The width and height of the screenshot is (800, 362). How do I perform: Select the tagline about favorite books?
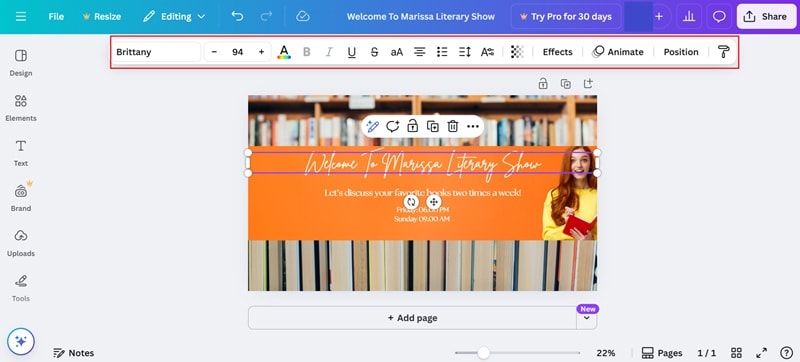click(x=422, y=193)
